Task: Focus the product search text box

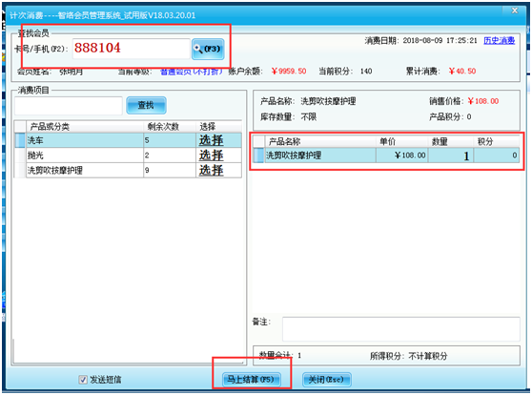Action: (x=69, y=106)
